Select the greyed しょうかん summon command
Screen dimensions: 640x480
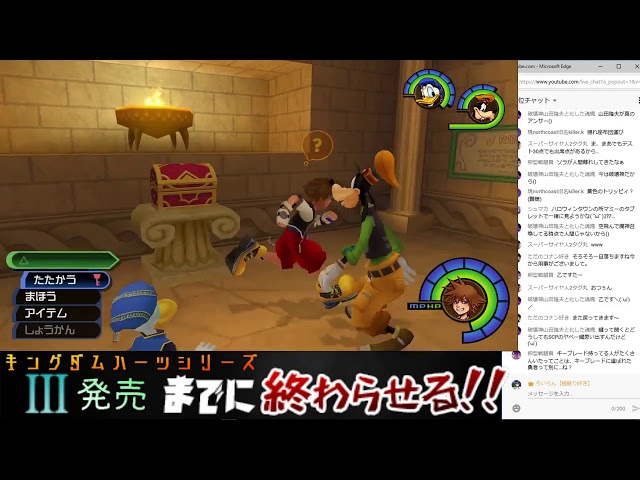coord(57,330)
